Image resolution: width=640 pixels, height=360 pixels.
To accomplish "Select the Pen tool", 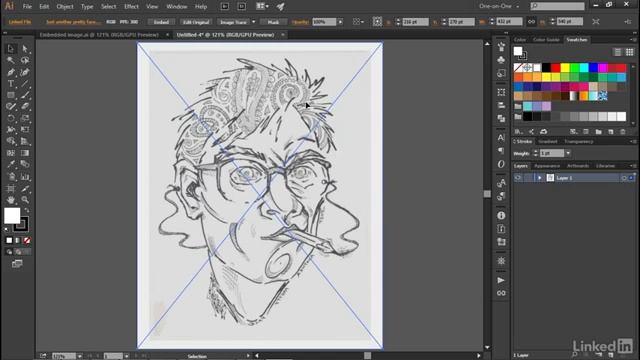I will (11, 72).
